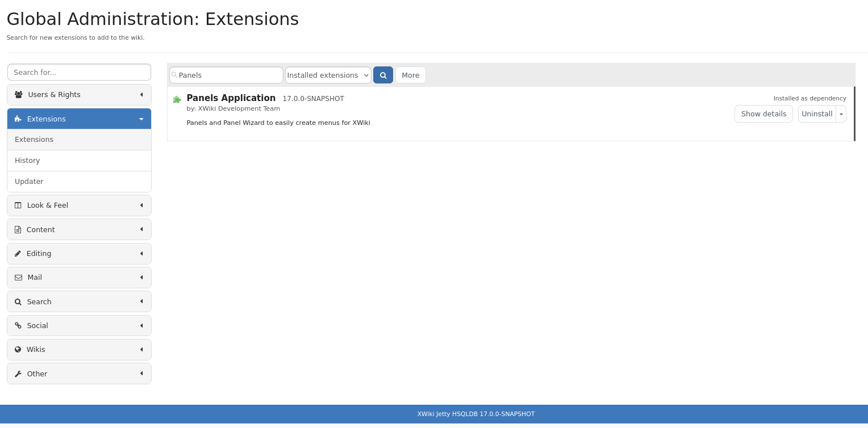Image resolution: width=868 pixels, height=428 pixels.
Task: Run extension search with blue magnifier button
Action: [x=383, y=75]
